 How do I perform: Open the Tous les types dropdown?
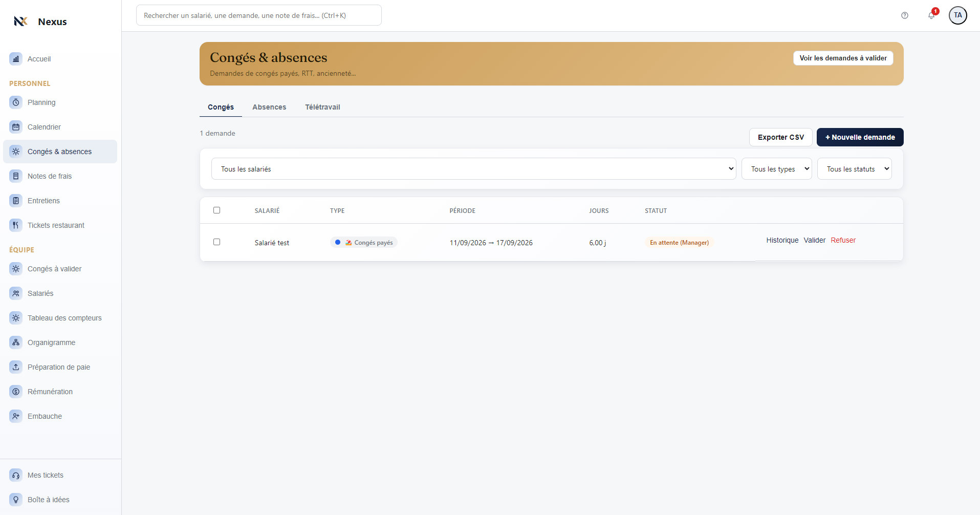click(x=777, y=169)
